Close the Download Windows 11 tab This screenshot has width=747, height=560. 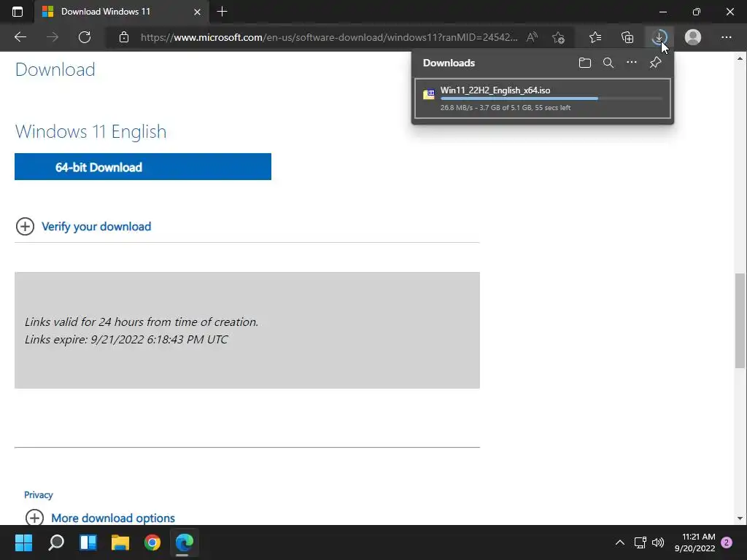197,12
